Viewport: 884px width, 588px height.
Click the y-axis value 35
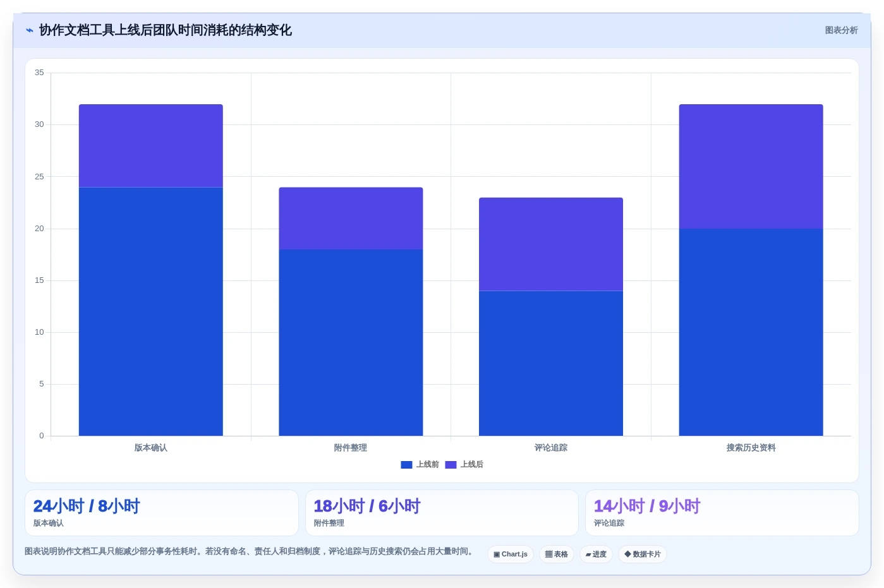point(39,73)
